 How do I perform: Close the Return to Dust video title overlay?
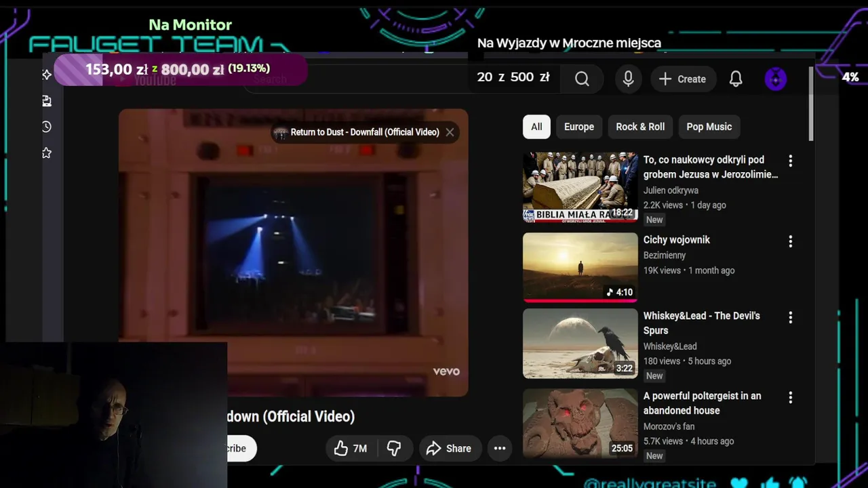point(450,132)
